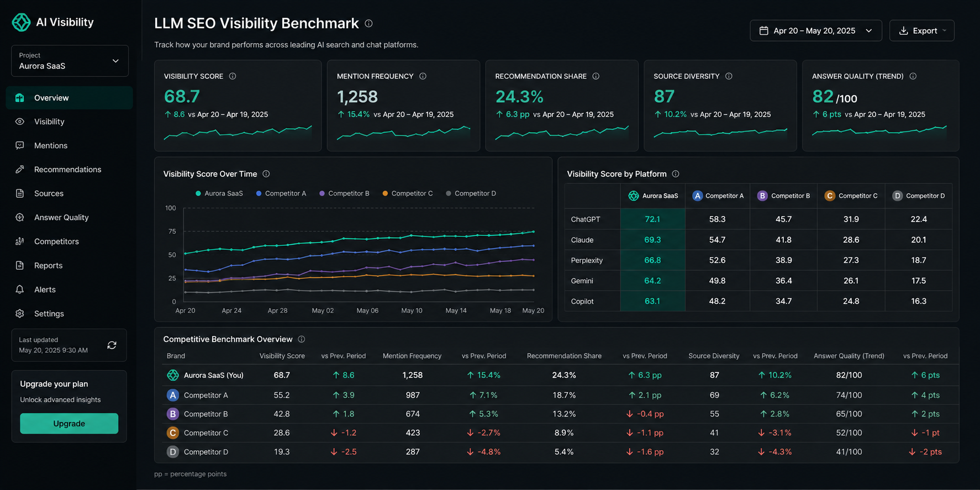Open Recommendations section in sidebar

70,170
